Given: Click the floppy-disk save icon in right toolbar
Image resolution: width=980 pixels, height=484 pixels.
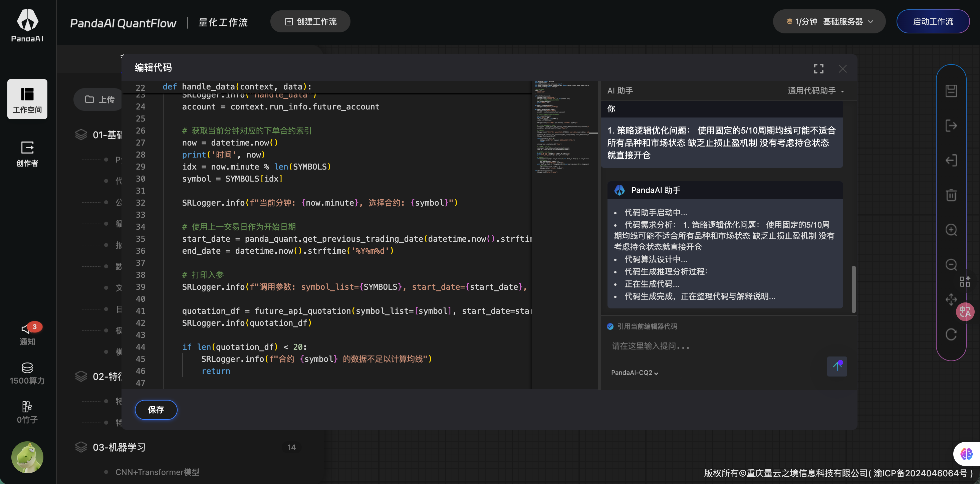Looking at the screenshot, I should (951, 90).
